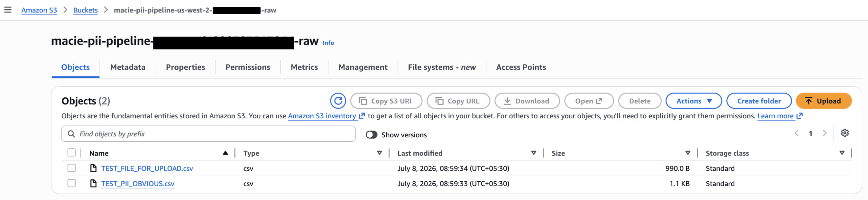Open the bucket Info link
This screenshot has height=200, width=868.
pos(328,43)
